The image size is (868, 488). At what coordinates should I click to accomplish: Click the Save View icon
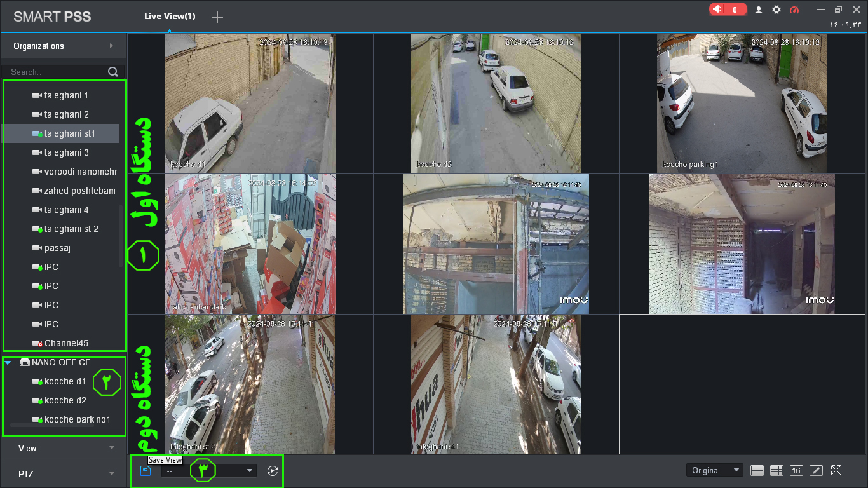coord(146,471)
